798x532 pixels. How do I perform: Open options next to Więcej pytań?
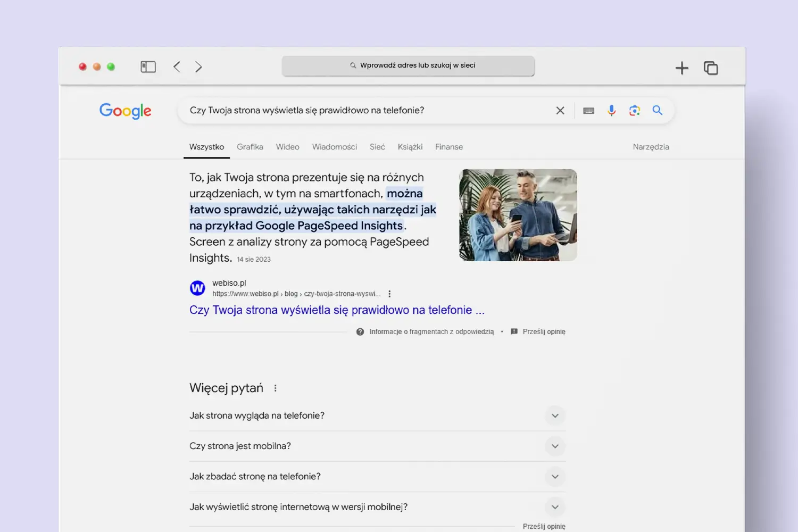coord(275,388)
